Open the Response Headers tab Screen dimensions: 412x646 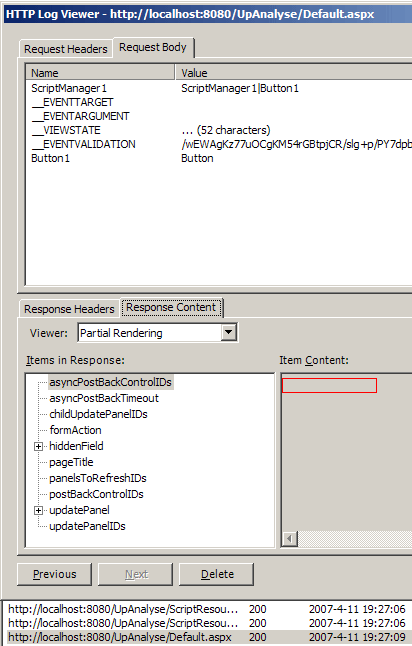point(69,309)
